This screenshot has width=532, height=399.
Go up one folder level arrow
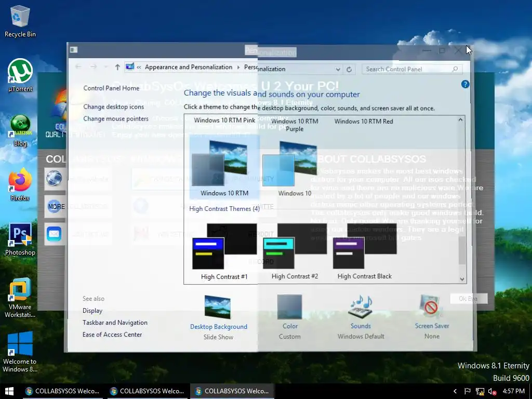point(117,67)
